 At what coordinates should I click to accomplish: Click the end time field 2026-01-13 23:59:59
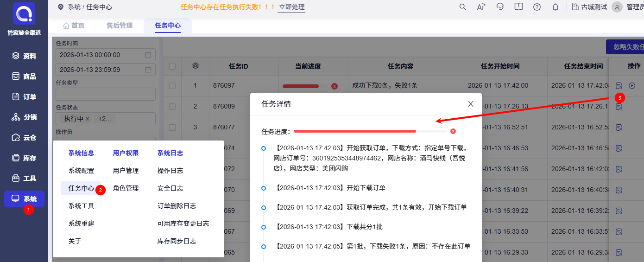[x=105, y=70]
